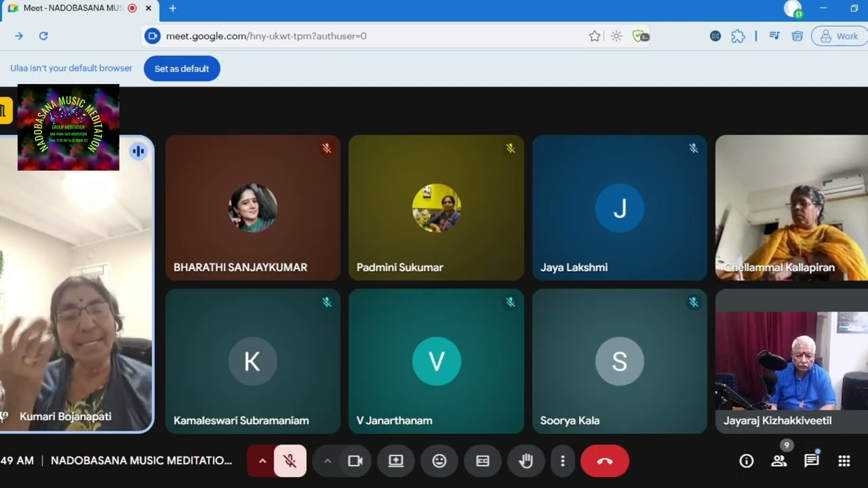Go forward with the arrow button
The height and width of the screenshot is (488, 868).
pyautogui.click(x=19, y=36)
